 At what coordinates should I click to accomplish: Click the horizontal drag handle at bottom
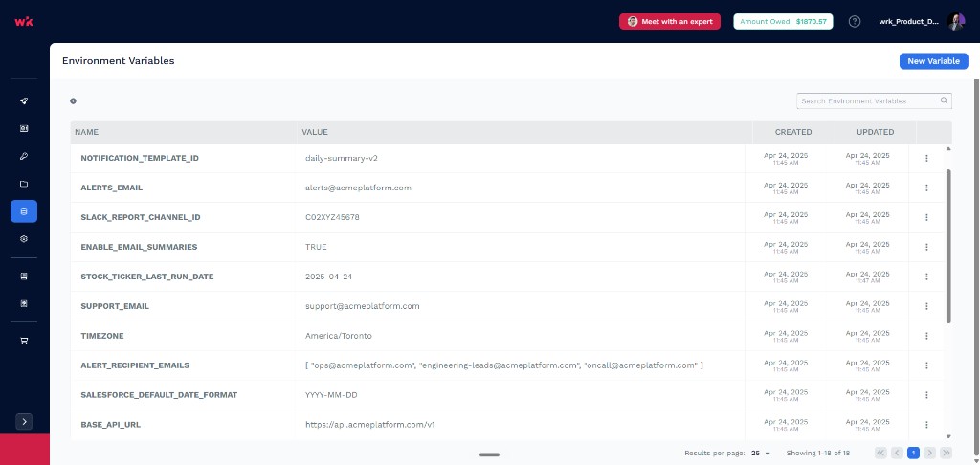coord(489,454)
